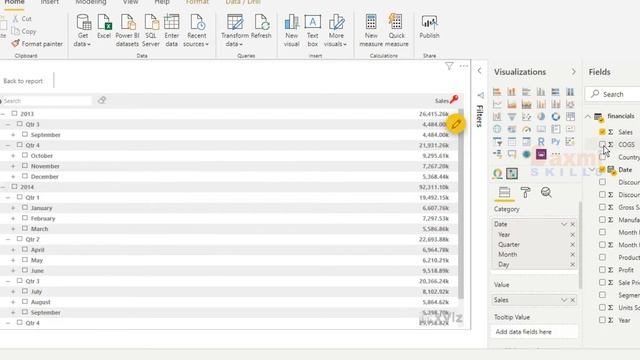This screenshot has height=360, width=640.
Task: Tick the October checkbox in the slicer
Action: [25, 156]
